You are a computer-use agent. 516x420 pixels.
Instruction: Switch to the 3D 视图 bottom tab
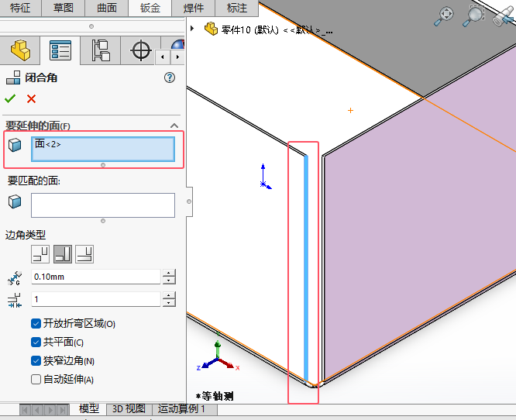(x=129, y=409)
